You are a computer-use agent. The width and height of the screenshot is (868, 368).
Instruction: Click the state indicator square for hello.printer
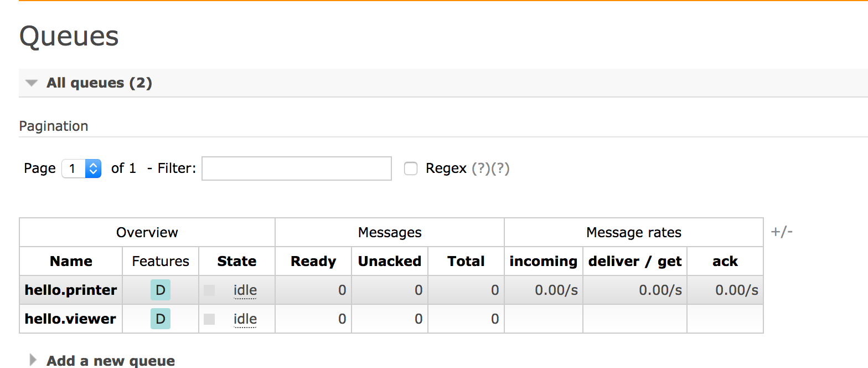pos(209,290)
